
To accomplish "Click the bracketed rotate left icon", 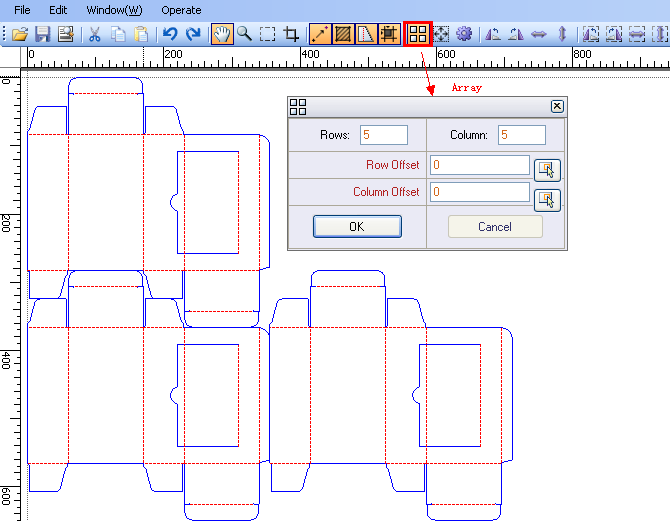I will point(591,34).
